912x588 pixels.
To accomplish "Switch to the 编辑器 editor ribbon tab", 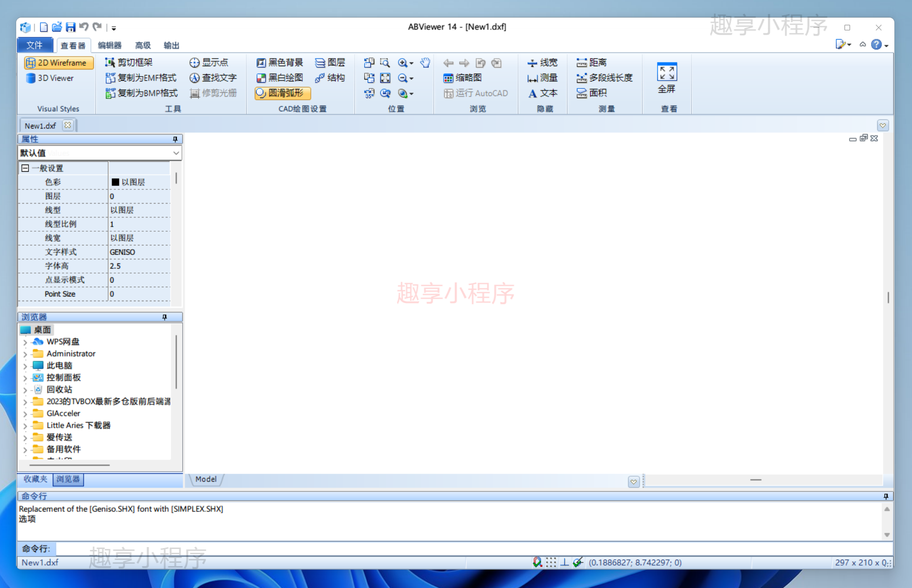I will pyautogui.click(x=109, y=45).
